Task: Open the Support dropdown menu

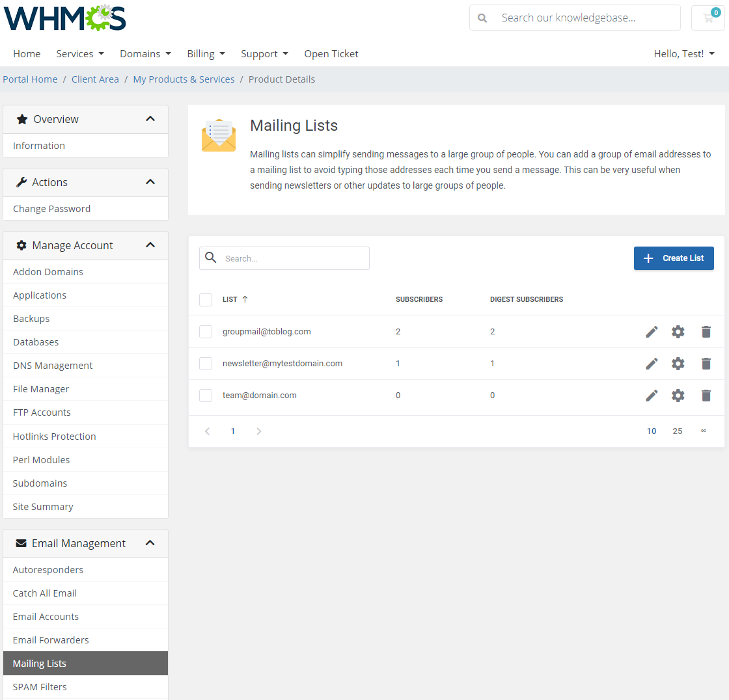Action: pyautogui.click(x=264, y=54)
